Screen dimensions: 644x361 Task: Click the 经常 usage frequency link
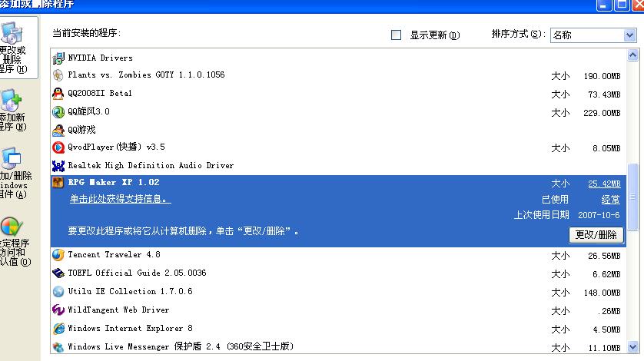click(x=610, y=200)
